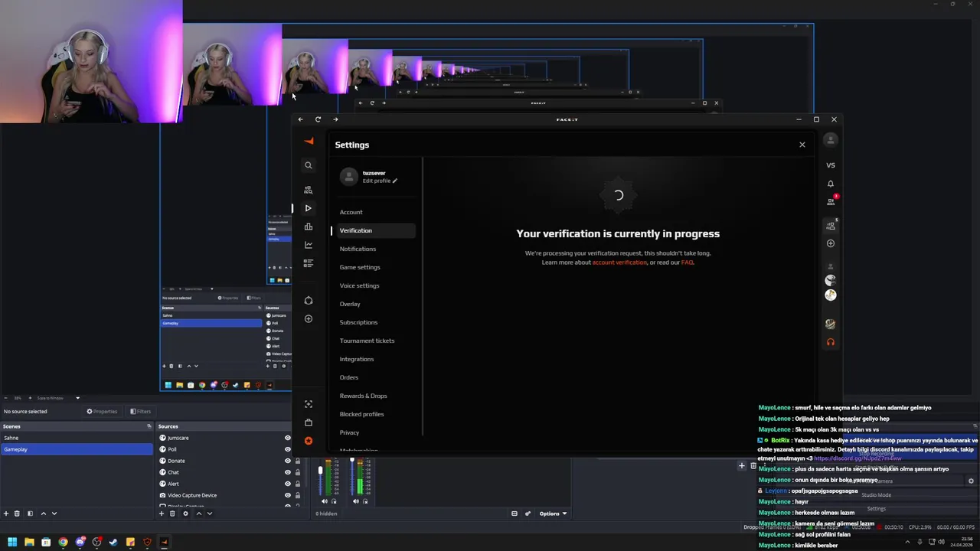
Task: Open the FACEIT rankings podium icon
Action: (x=309, y=227)
